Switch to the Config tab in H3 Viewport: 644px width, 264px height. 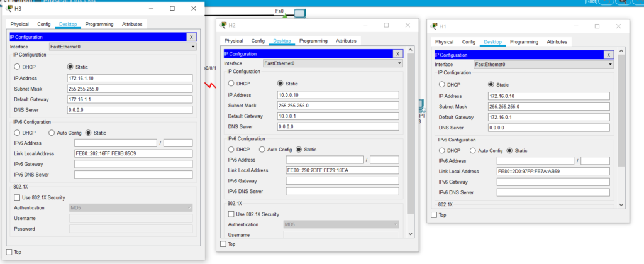pos(43,24)
